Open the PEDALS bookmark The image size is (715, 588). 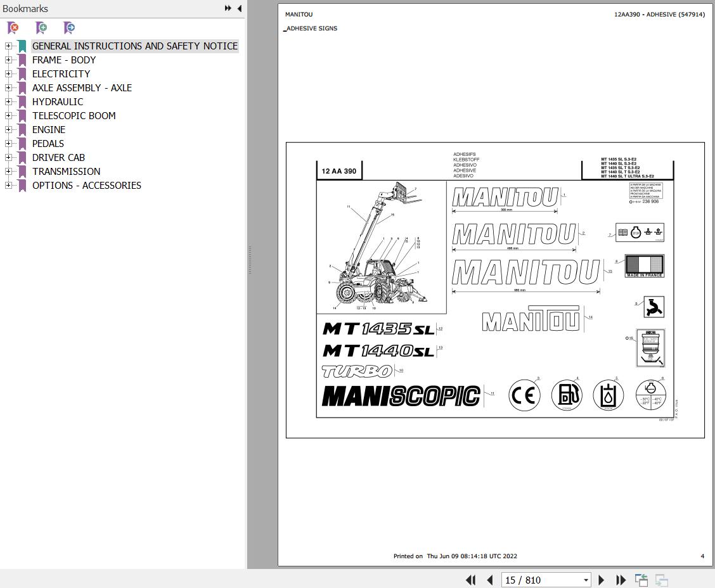[48, 144]
